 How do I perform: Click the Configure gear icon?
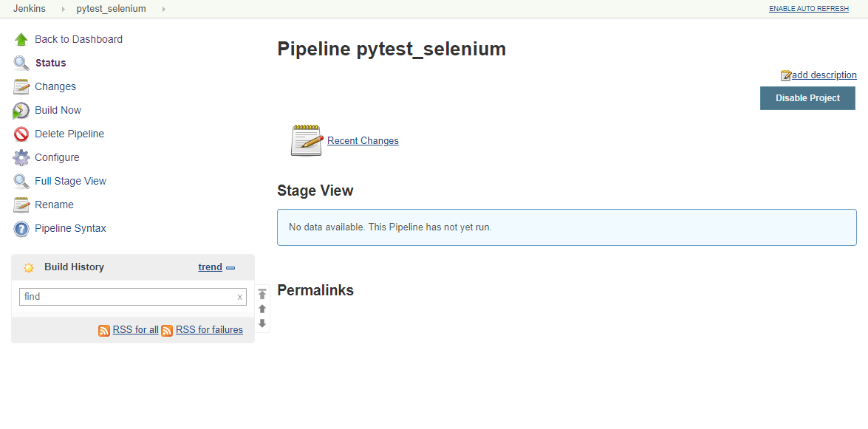click(21, 157)
